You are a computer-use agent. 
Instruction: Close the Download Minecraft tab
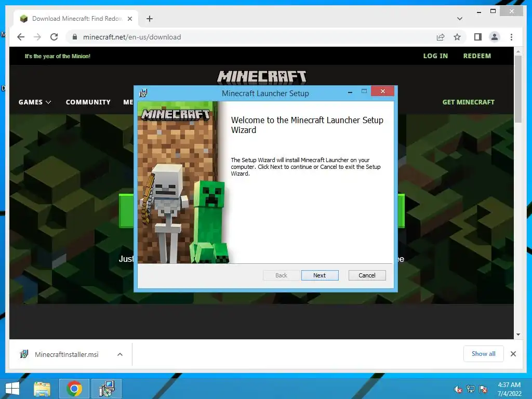[x=129, y=19]
